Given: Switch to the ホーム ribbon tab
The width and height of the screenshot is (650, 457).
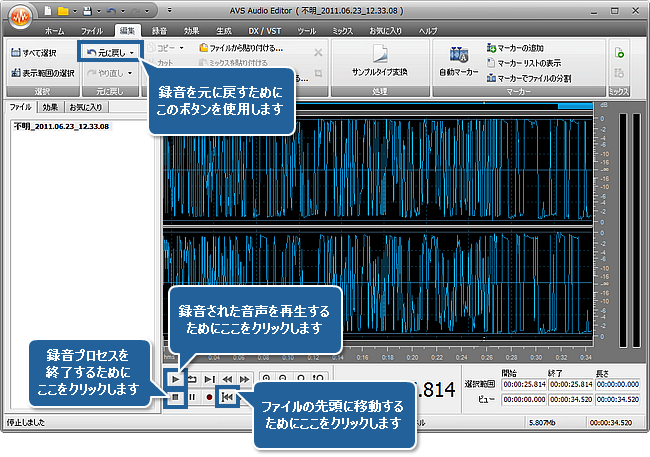Looking at the screenshot, I should (x=54, y=31).
